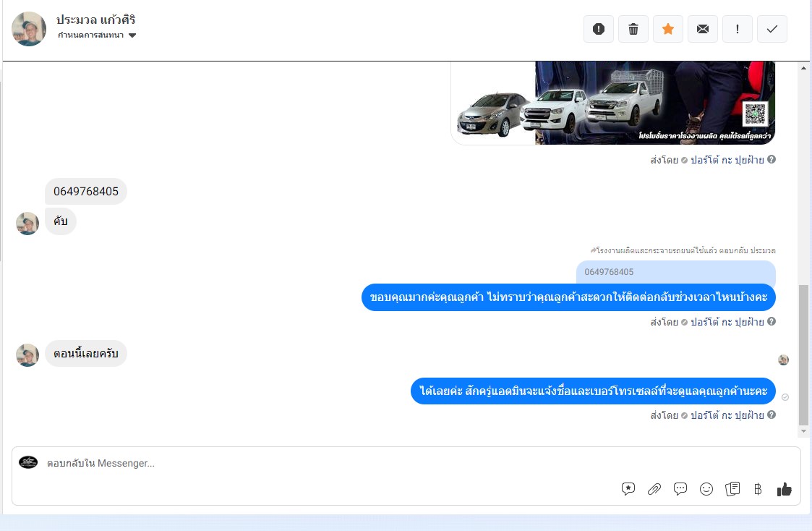812x531 pixels.
Task: Click help icon beside sender name under image
Action: click(x=772, y=160)
